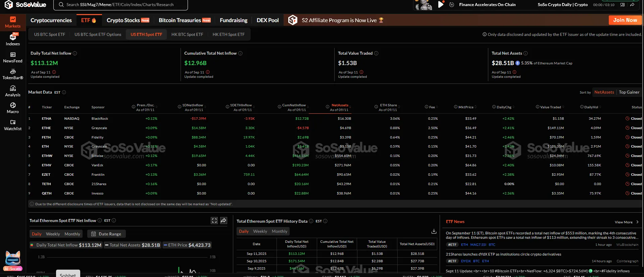Open the Analysis sidebar section
The height and width of the screenshot is (277, 644).
pyautogui.click(x=13, y=91)
